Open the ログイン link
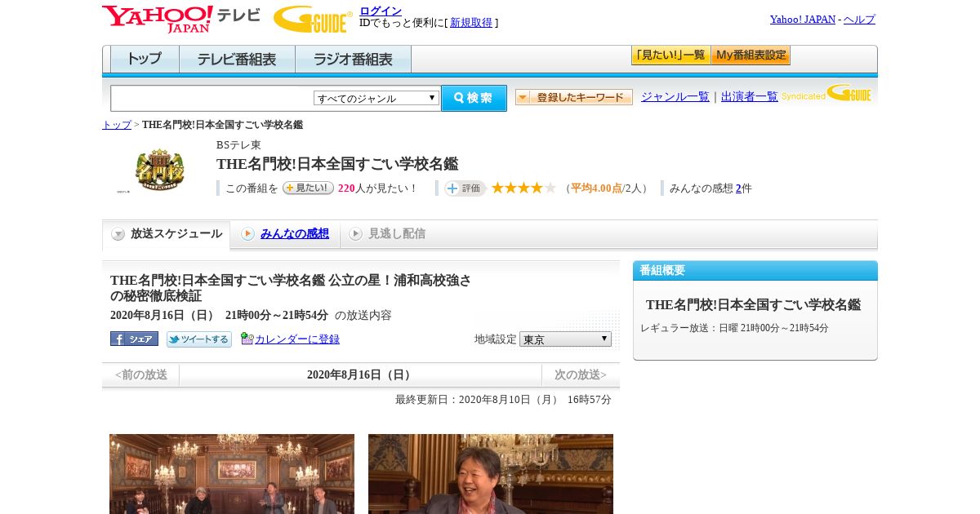This screenshot has height=514, width=980. pyautogui.click(x=381, y=11)
